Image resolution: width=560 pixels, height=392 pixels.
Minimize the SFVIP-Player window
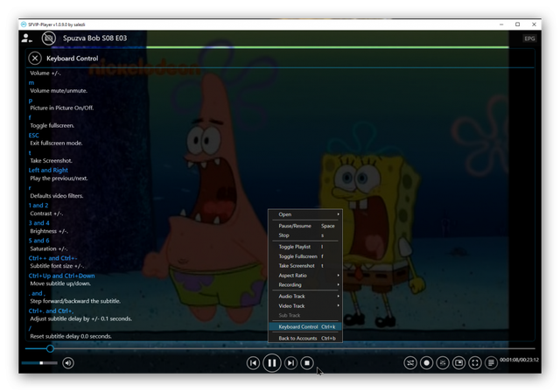(501, 24)
